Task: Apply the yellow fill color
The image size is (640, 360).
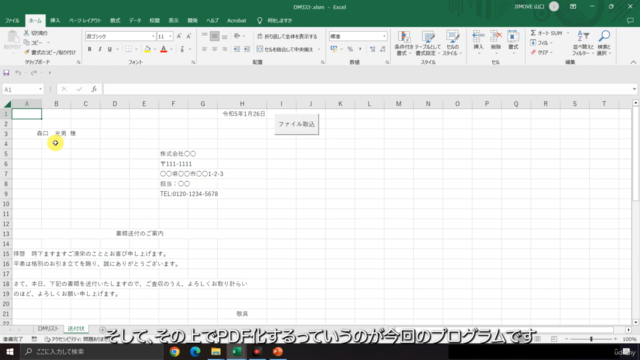Action: pos(147,49)
